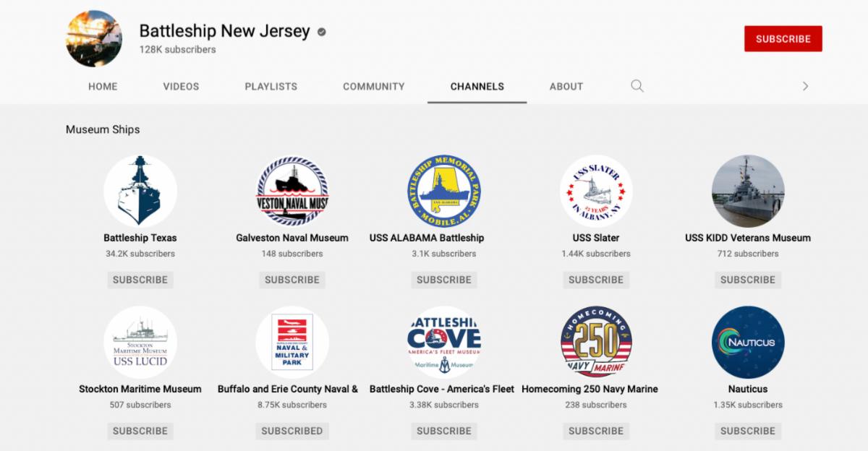Toggle Subscribed button for Buffalo and Erie County Naval

pos(292,431)
